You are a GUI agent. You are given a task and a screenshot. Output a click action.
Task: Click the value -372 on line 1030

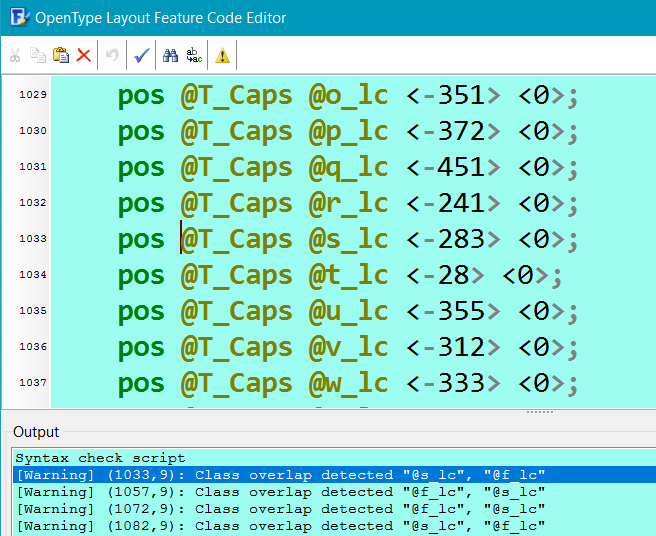454,132
